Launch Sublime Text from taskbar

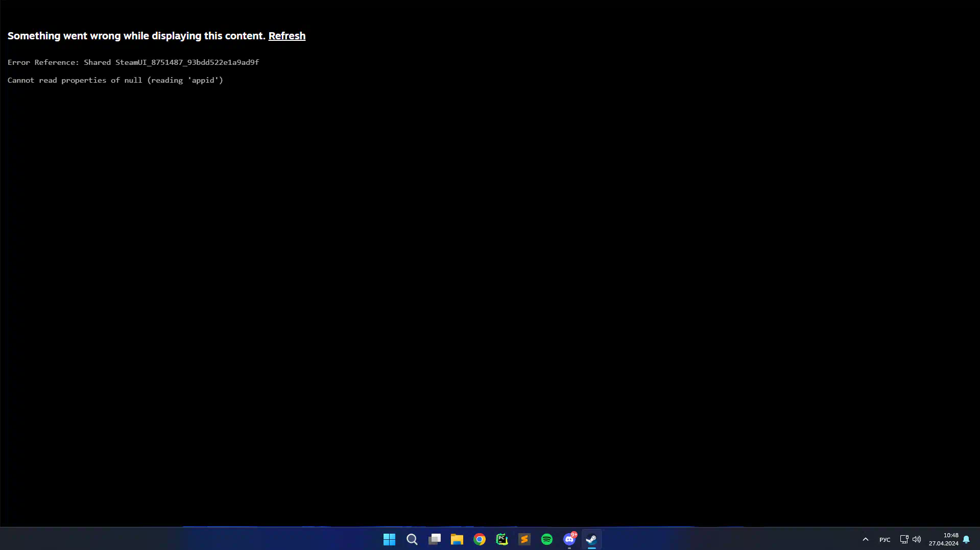pyautogui.click(x=524, y=539)
